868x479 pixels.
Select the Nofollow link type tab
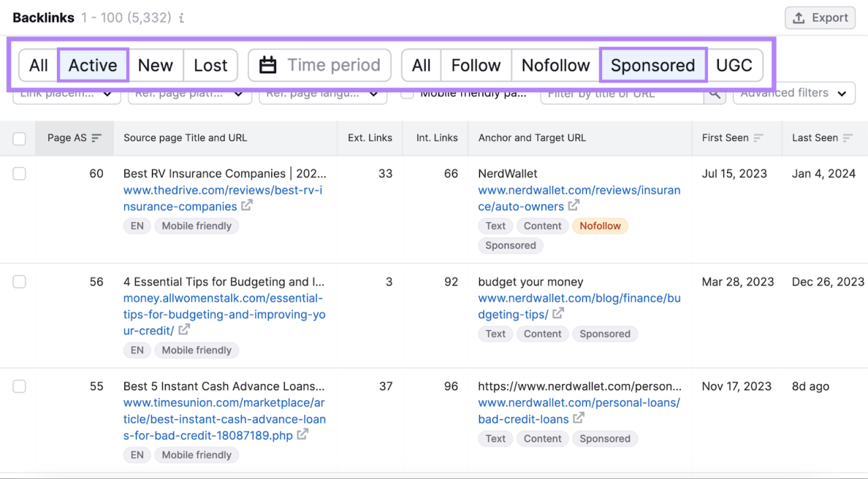[x=555, y=65]
